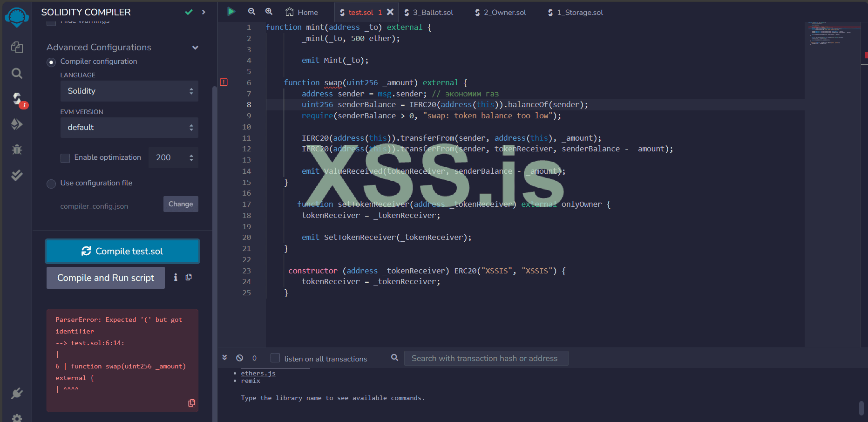Open the Settings gear icon in sidebar
The height and width of the screenshot is (422, 868).
click(17, 418)
